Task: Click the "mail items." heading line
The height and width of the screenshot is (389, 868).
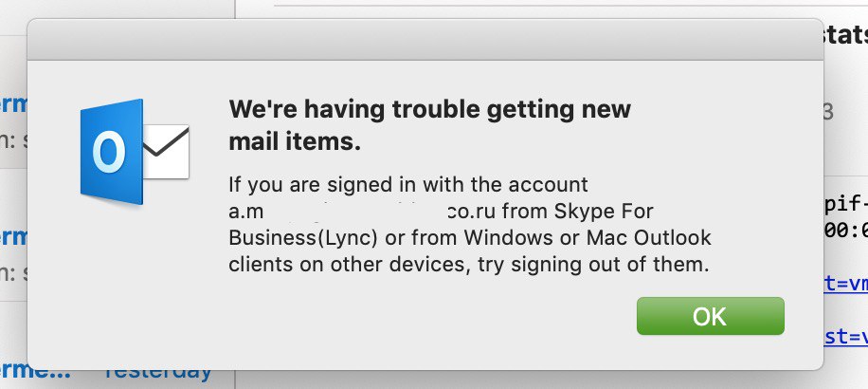Action: 295,142
